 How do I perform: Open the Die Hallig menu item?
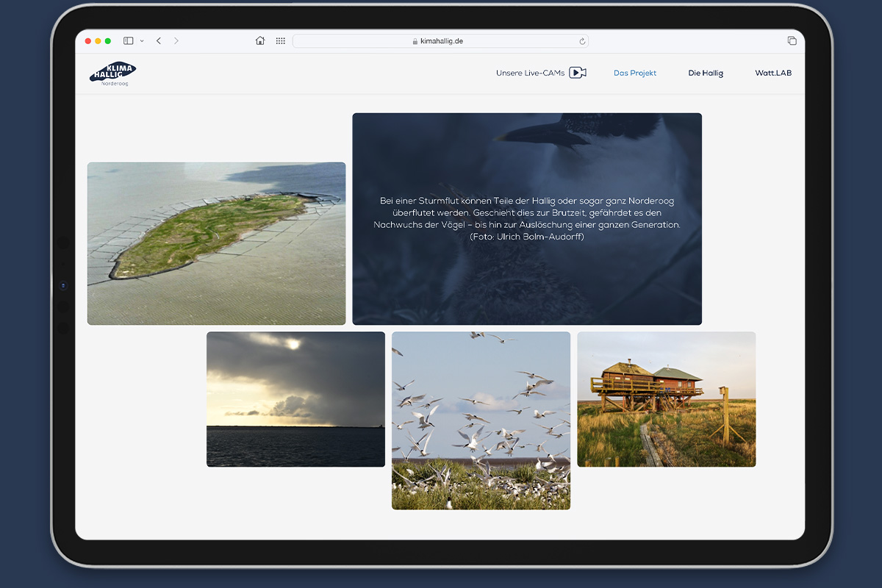pyautogui.click(x=706, y=73)
